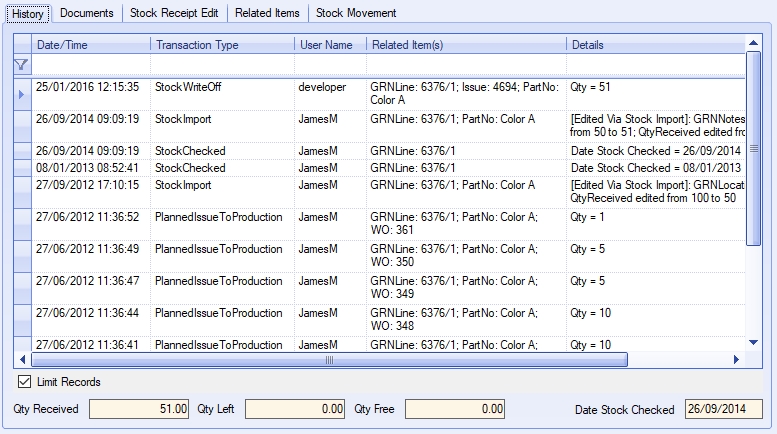Go to the Stock Movement tab

(x=356, y=13)
